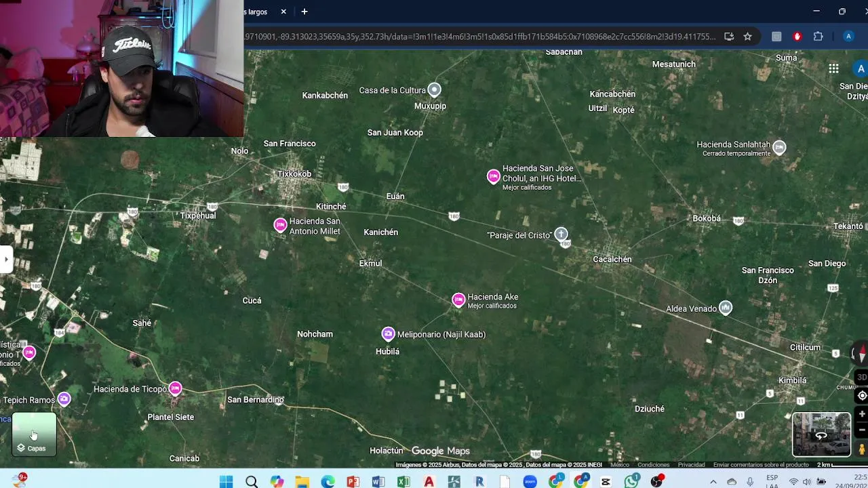Open the Condiciones link
The height and width of the screenshot is (488, 868).
coord(654,465)
